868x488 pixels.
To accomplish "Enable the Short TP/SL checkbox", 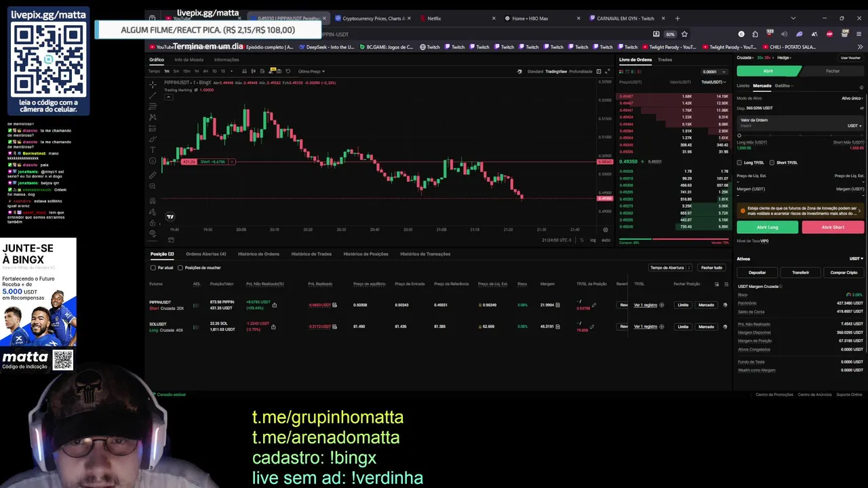I will coord(772,163).
